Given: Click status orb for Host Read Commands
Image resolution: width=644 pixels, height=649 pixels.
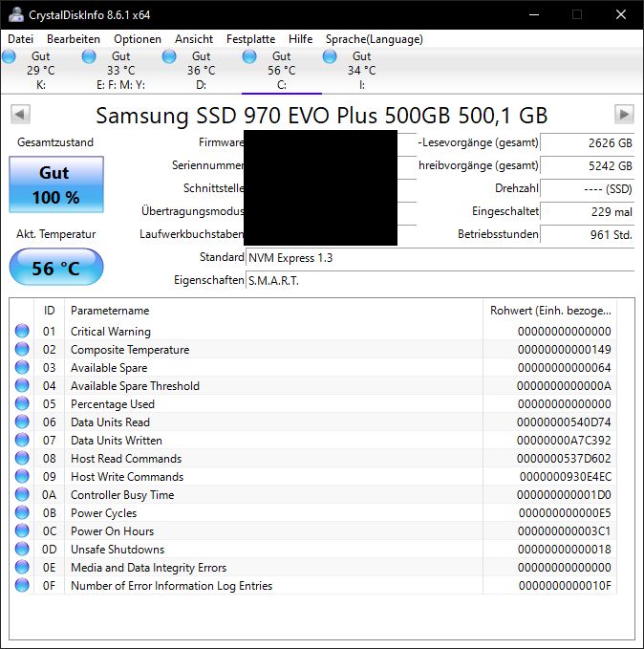Looking at the screenshot, I should pyautogui.click(x=22, y=458).
